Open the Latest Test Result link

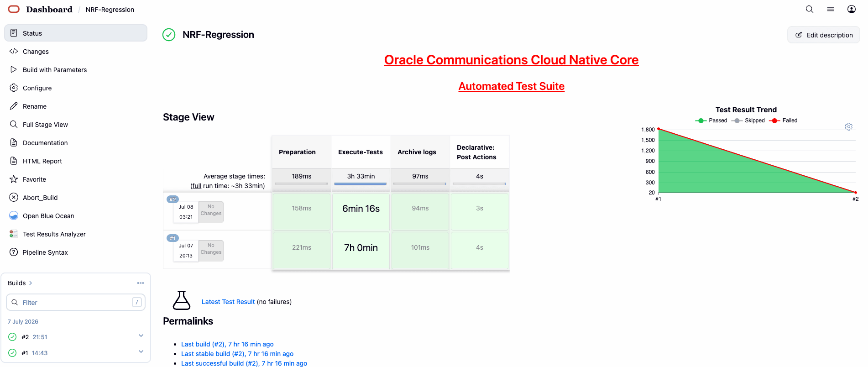tap(228, 302)
